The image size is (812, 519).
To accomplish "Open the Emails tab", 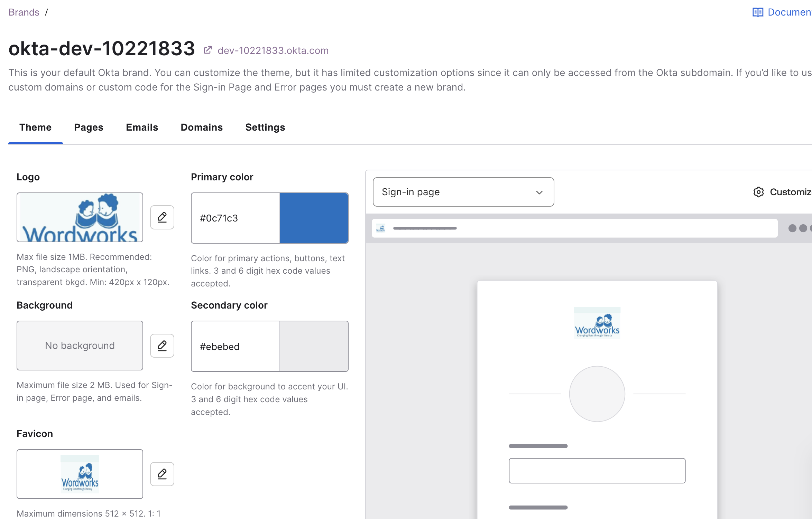I will [x=142, y=128].
